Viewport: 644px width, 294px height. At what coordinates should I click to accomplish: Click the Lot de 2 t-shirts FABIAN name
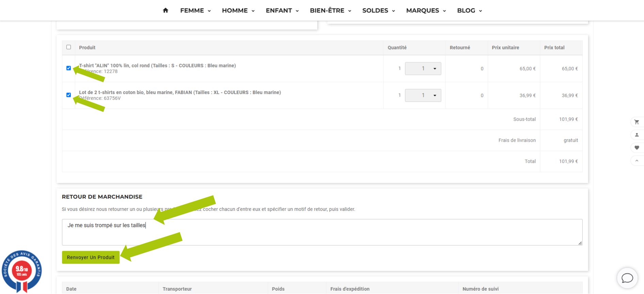(x=180, y=92)
